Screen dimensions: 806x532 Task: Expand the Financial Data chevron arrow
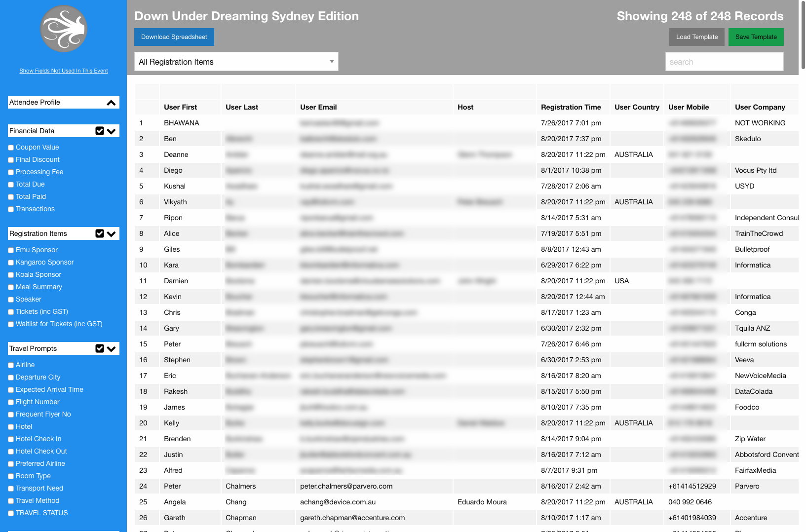click(112, 131)
